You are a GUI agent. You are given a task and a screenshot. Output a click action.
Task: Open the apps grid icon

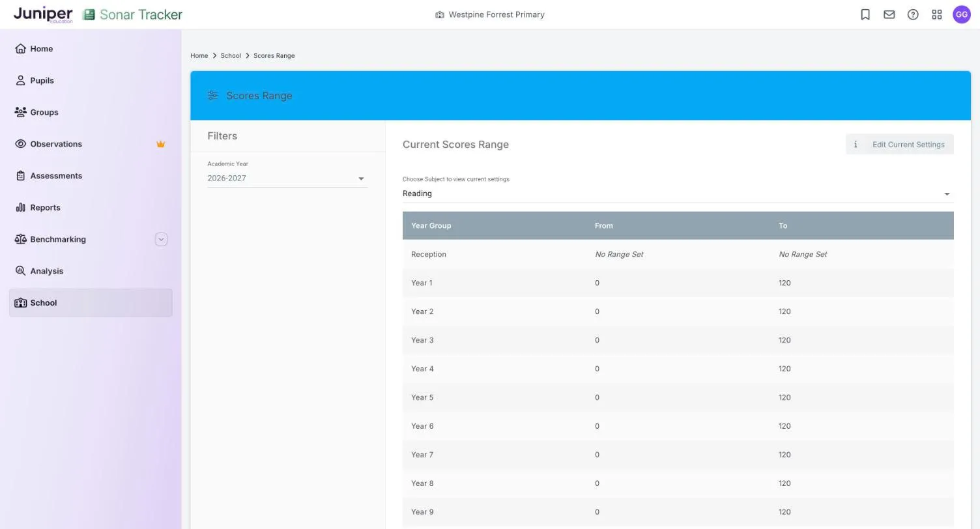[x=937, y=14]
